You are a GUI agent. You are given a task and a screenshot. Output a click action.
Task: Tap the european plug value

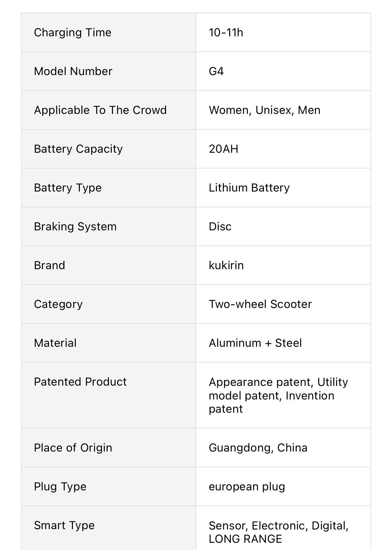pos(247,487)
